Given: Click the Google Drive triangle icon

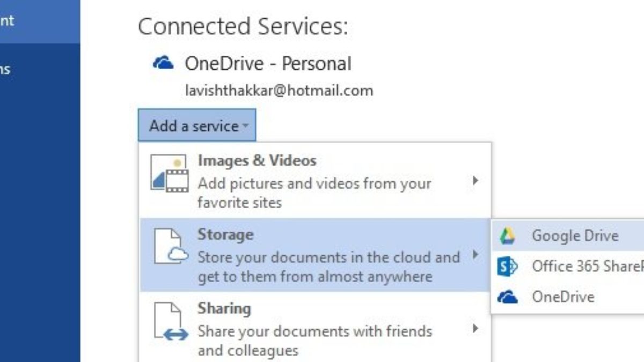Looking at the screenshot, I should point(507,236).
